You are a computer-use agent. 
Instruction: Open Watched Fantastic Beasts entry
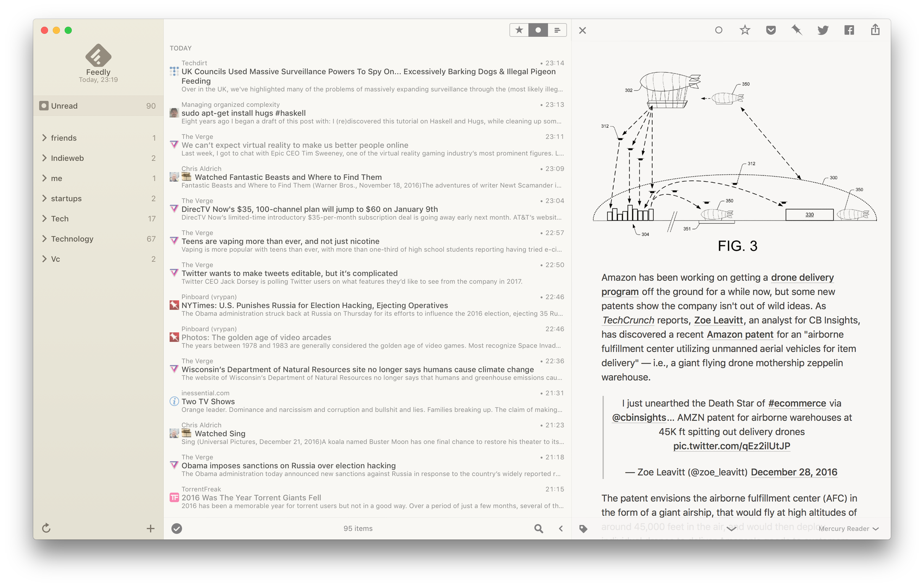click(x=367, y=177)
